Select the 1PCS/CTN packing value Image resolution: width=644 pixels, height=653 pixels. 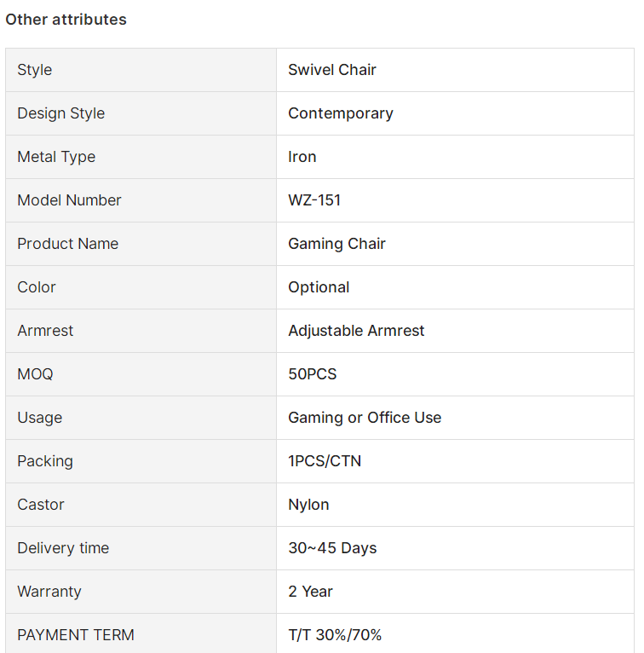(325, 461)
